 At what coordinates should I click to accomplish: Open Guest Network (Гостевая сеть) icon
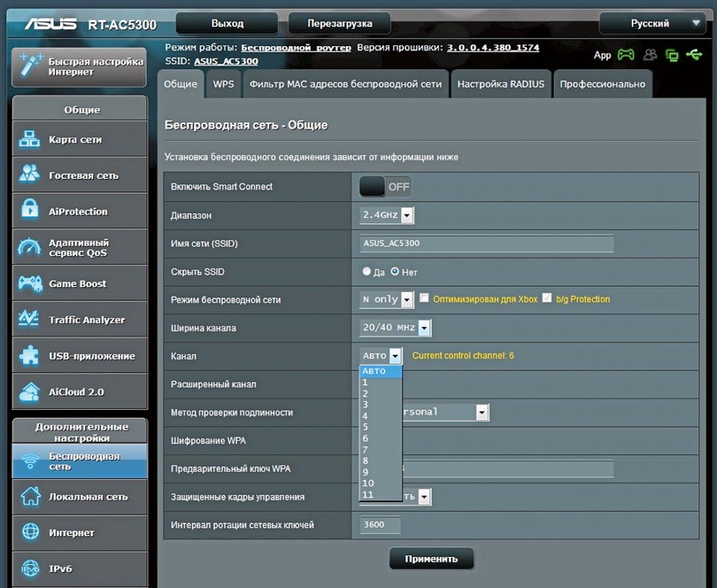pos(30,175)
